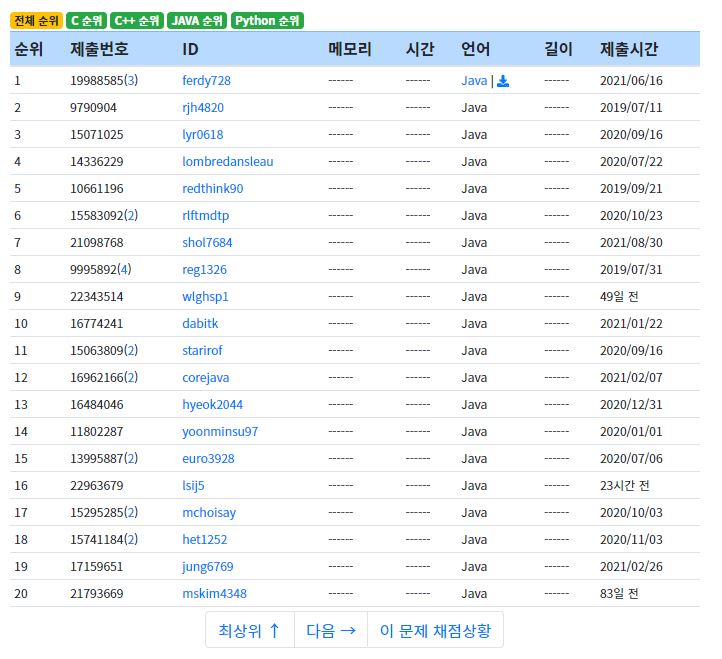Open 이 문제 채점상황 link
Screen dimensions: 722x659
coord(435,630)
